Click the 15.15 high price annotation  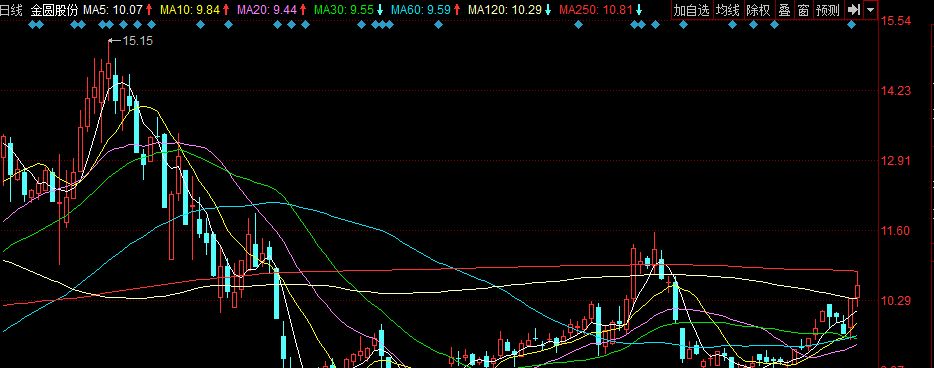[x=138, y=40]
